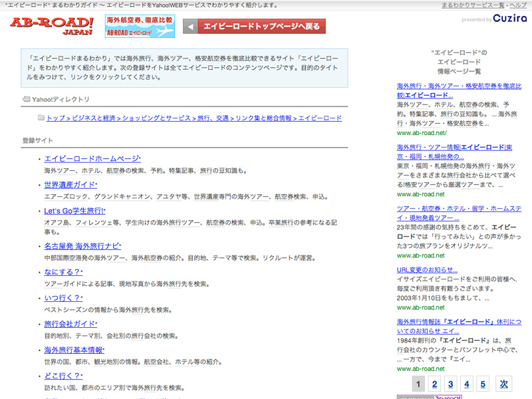The image size is (532, 399).
Task: Click the なにする？ link
Action: point(62,272)
